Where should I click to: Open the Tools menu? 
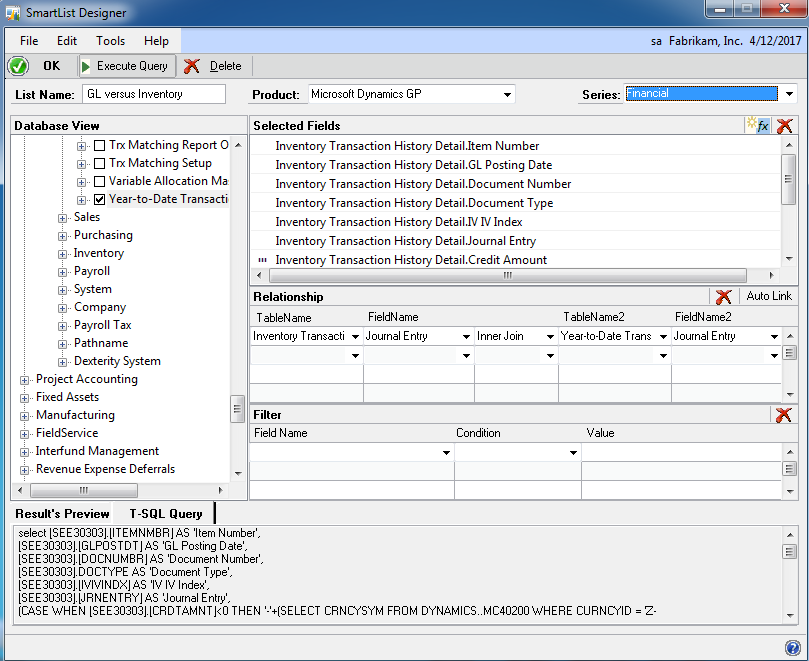(x=110, y=41)
